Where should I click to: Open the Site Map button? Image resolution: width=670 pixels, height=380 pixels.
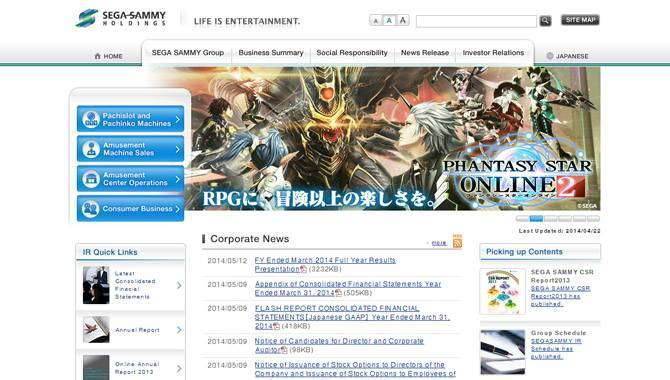pos(580,20)
